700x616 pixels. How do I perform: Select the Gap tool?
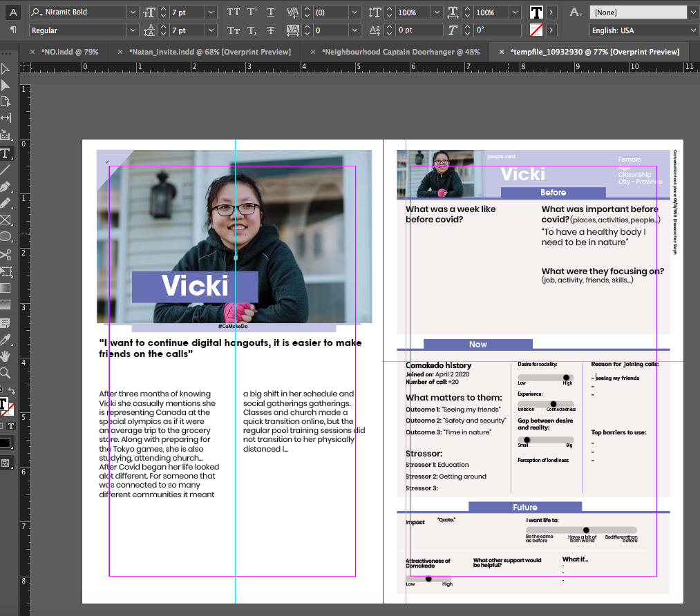(x=6, y=118)
